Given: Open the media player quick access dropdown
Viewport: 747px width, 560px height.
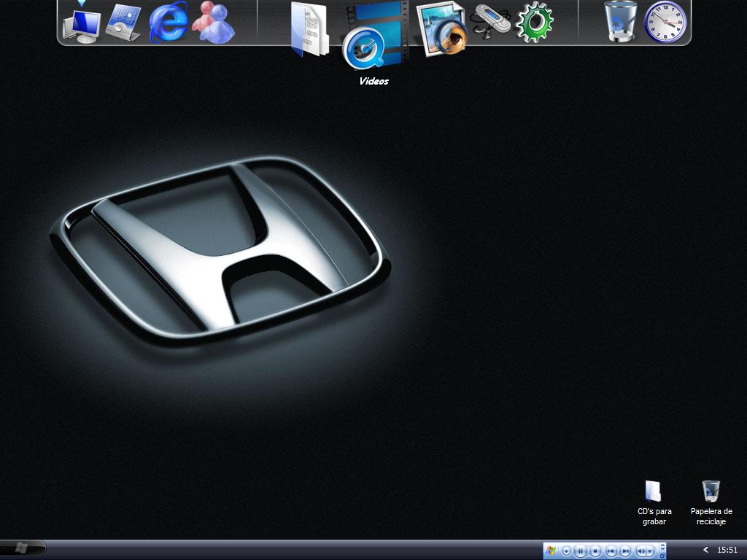Looking at the screenshot, I should [x=566, y=551].
